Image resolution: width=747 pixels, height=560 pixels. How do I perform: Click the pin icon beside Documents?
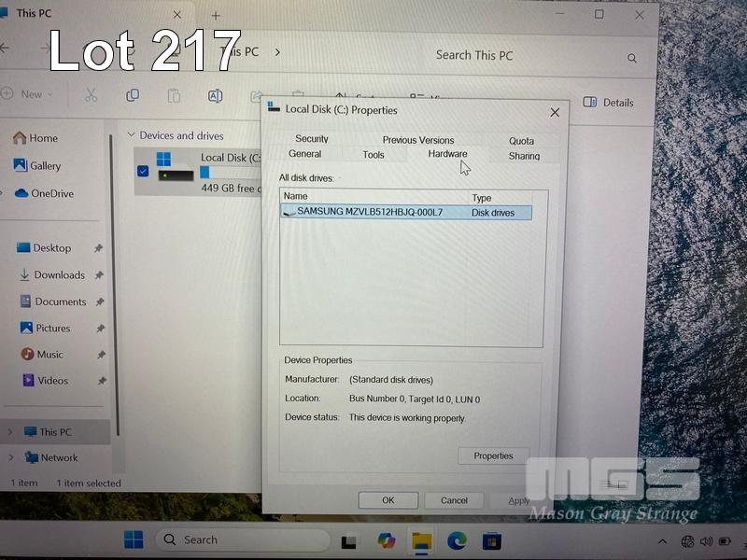pyautogui.click(x=100, y=301)
